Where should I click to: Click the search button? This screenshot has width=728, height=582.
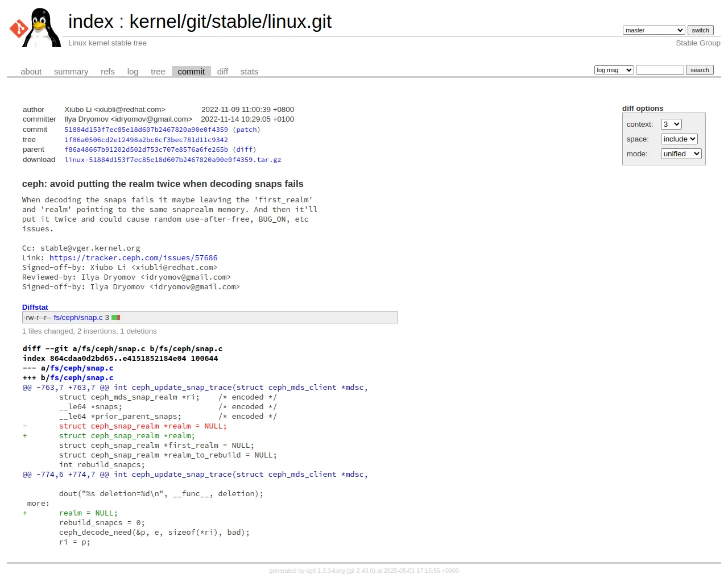coord(700,70)
